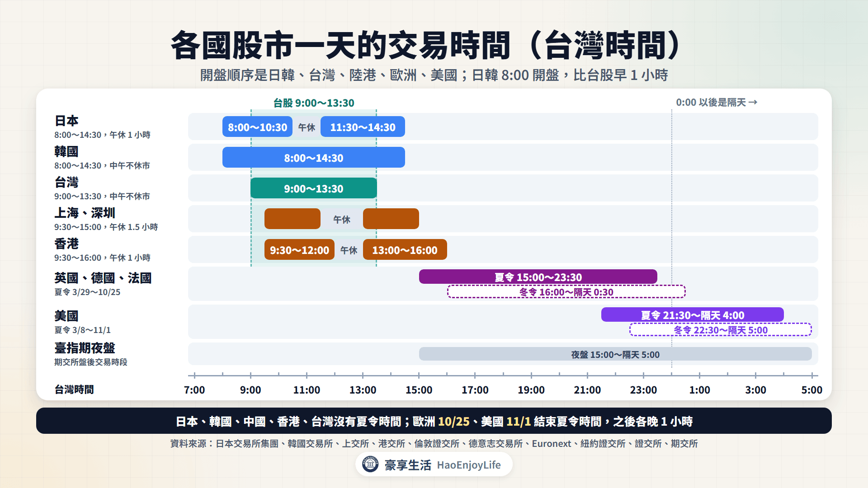
Task: Click the 23:00 axis tick label
Action: click(x=643, y=390)
